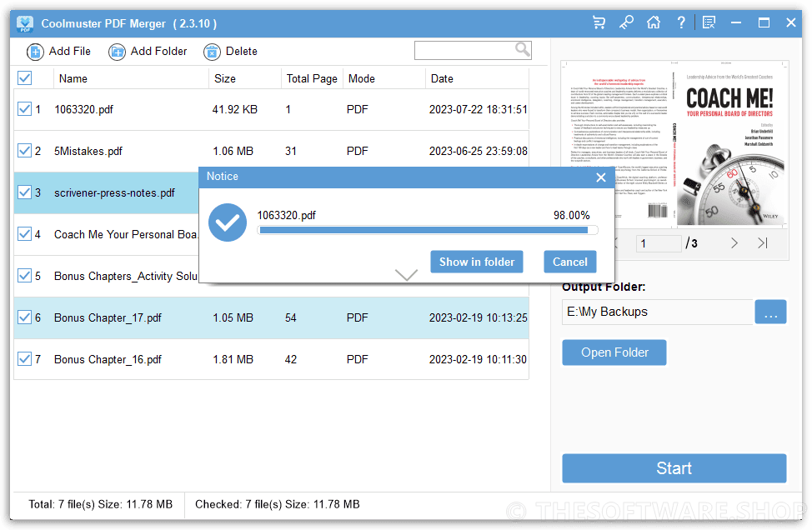
Task: Go to next preview page arrow
Action: click(x=734, y=242)
